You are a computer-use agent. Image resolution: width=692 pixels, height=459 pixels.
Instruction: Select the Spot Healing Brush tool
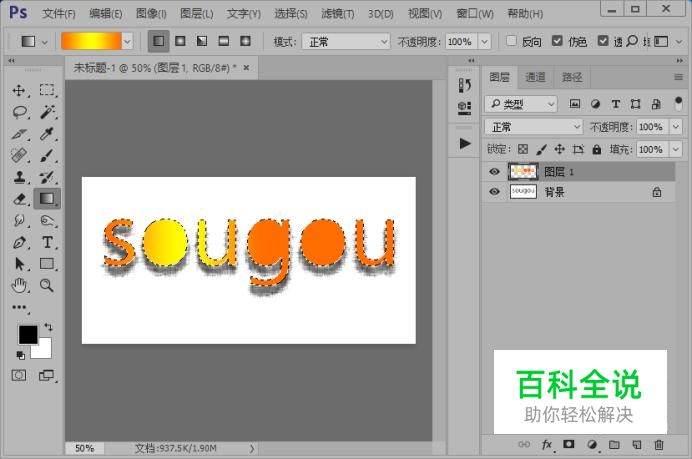tap(19, 155)
